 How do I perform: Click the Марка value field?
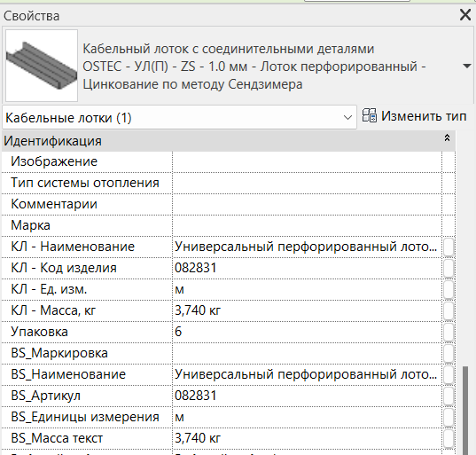[x=307, y=225]
